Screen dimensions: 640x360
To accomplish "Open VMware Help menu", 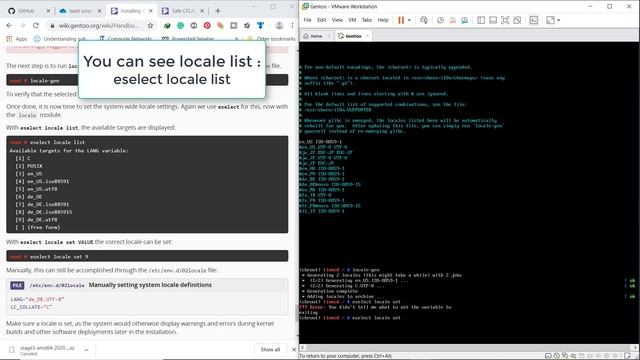I will pyautogui.click(x=383, y=20).
